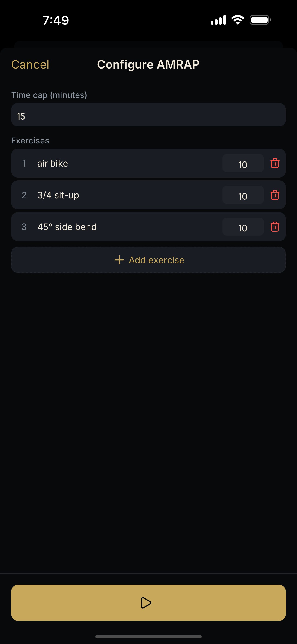This screenshot has height=644, width=297.
Task: Change the 3/4 sit-up rep count
Action: [243, 195]
